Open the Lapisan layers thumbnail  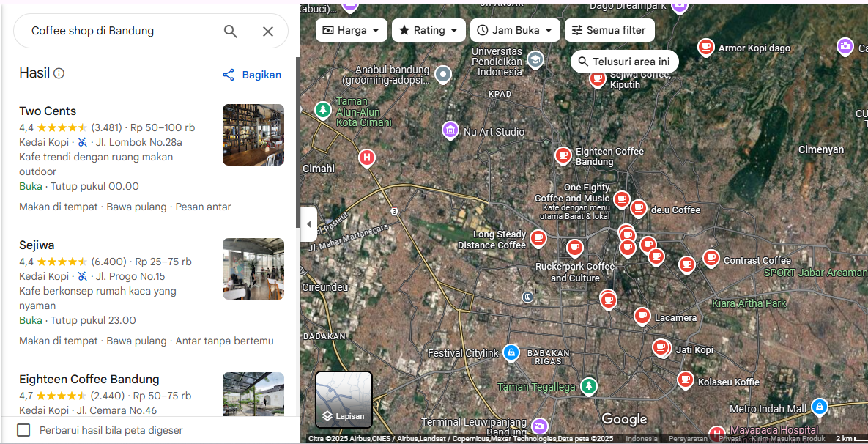pos(344,400)
